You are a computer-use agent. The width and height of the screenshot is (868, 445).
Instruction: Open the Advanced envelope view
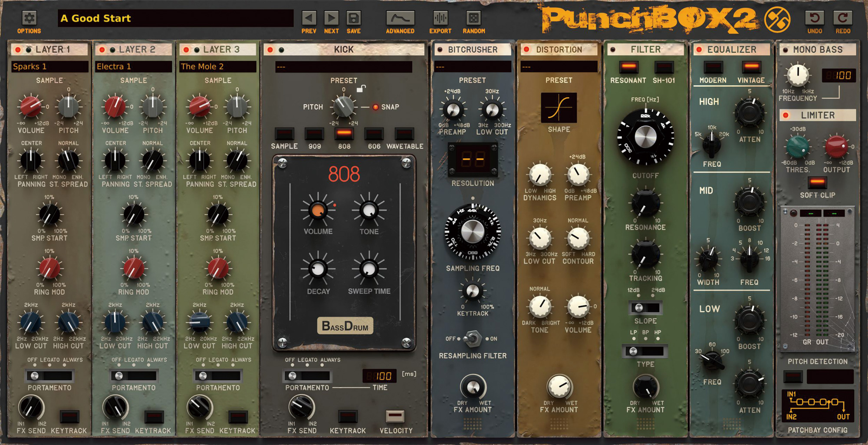tap(400, 18)
